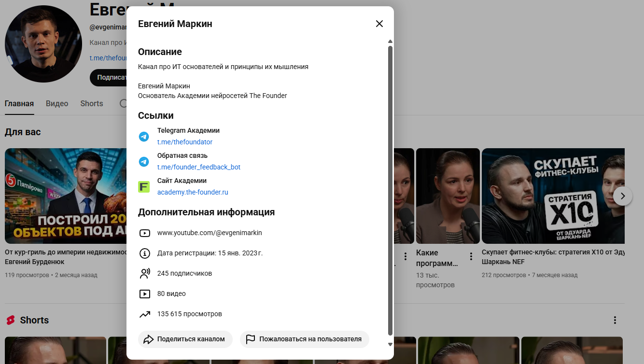
Task: Click the green F site icon beside Сайт Академии
Action: pos(144,186)
